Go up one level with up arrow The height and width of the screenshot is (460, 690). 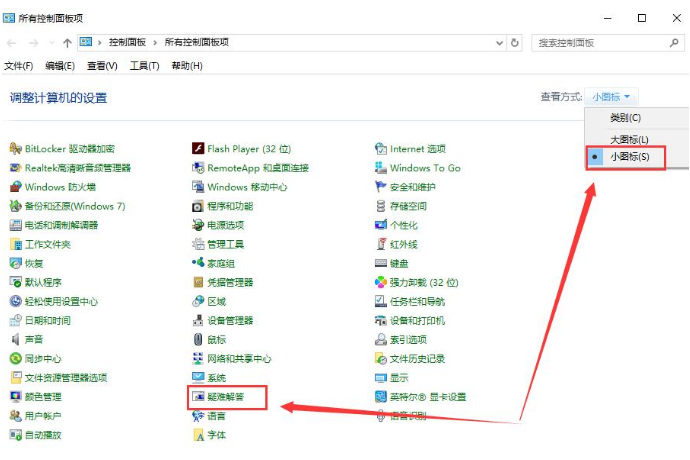pyautogui.click(x=67, y=43)
